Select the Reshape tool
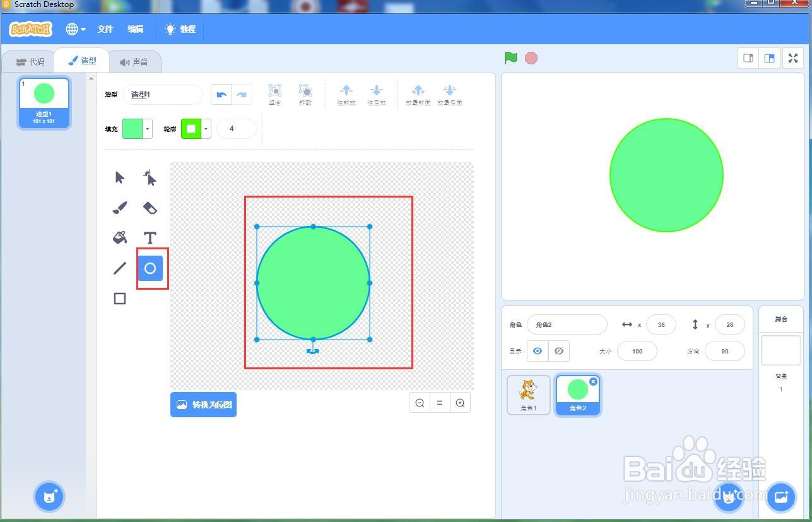Screen dimensions: 812x522 150,177
